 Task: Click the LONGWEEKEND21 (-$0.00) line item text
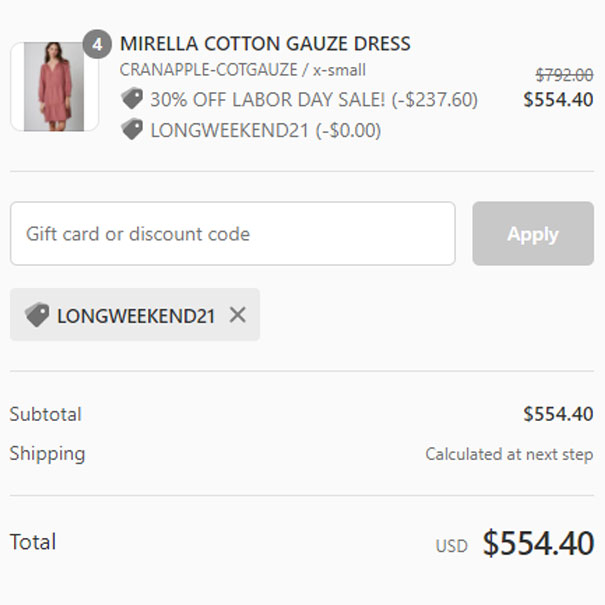pyautogui.click(x=265, y=130)
